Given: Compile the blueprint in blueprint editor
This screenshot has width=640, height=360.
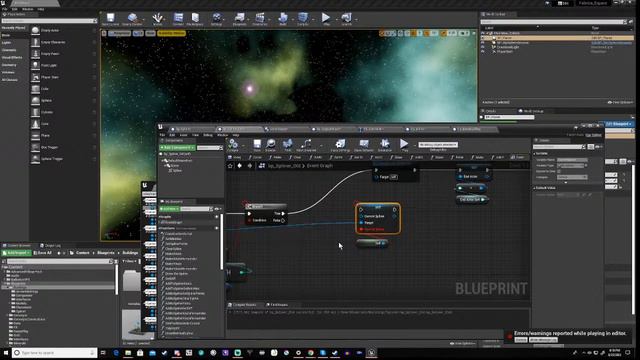Looking at the screenshot, I should [x=233, y=145].
